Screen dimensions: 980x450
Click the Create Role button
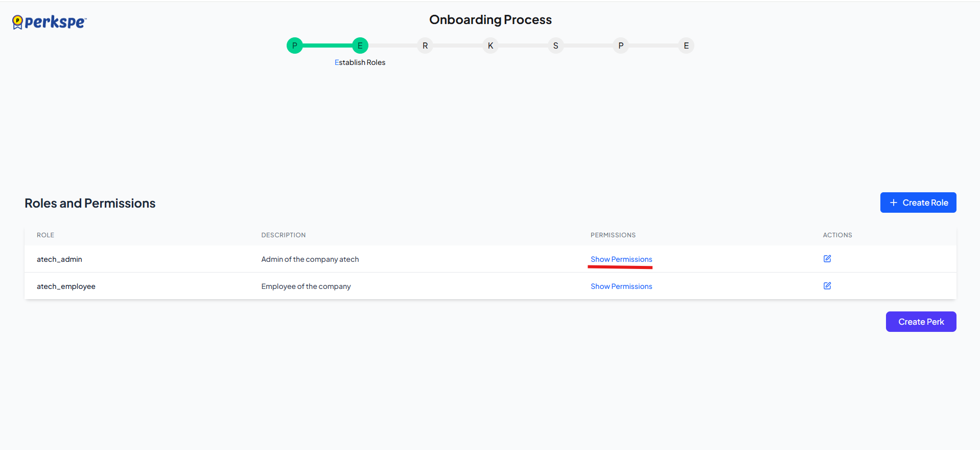pyautogui.click(x=918, y=202)
